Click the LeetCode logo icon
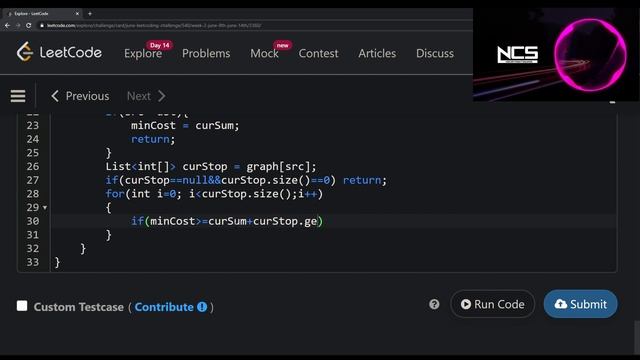 24,52
